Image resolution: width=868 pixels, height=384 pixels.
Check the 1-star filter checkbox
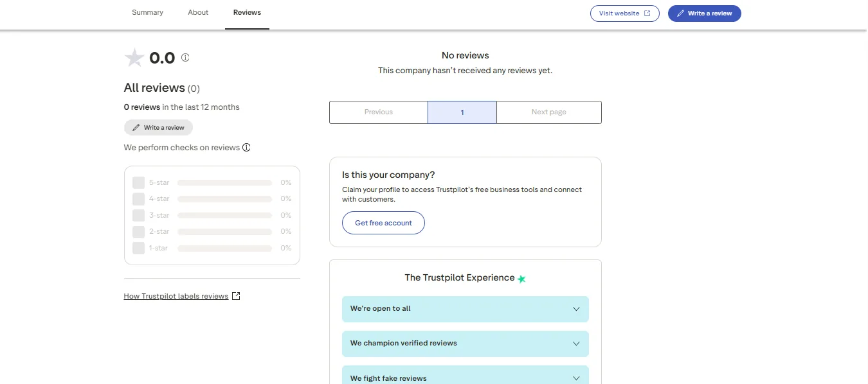point(138,248)
